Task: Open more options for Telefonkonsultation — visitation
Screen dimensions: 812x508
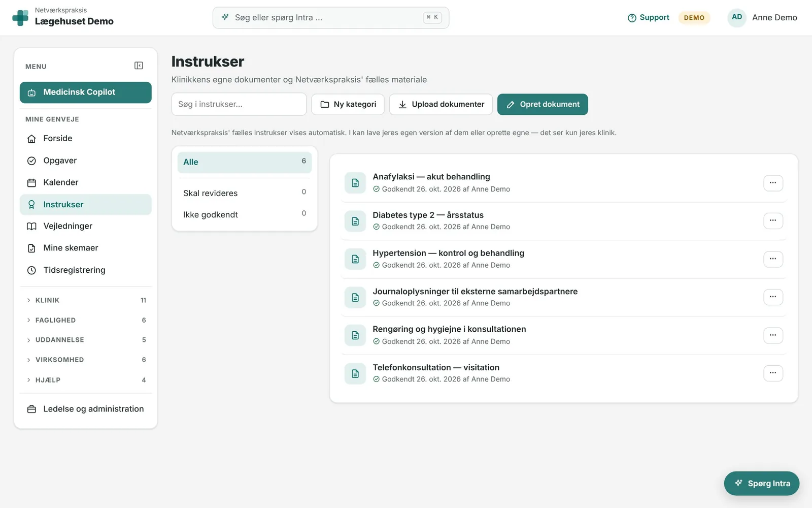Action: click(x=773, y=373)
